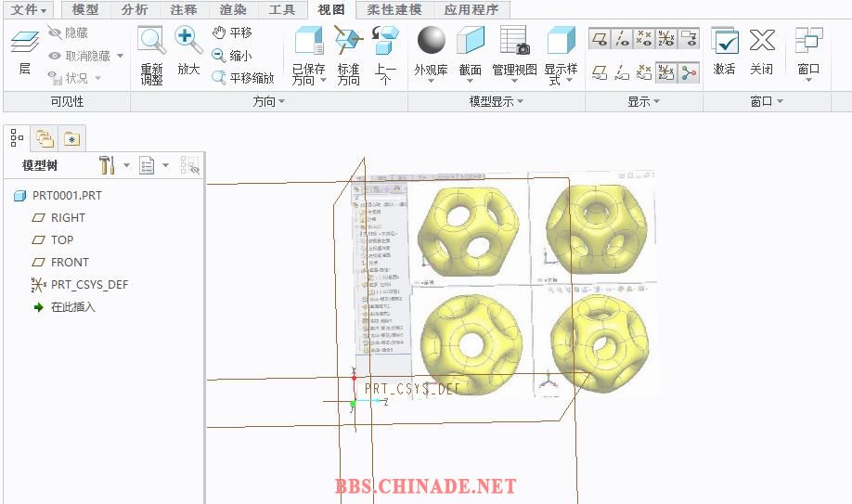Click the 标准方向 (Standard Orientation) icon
Viewport: 852px width, 504px height.
tap(348, 42)
